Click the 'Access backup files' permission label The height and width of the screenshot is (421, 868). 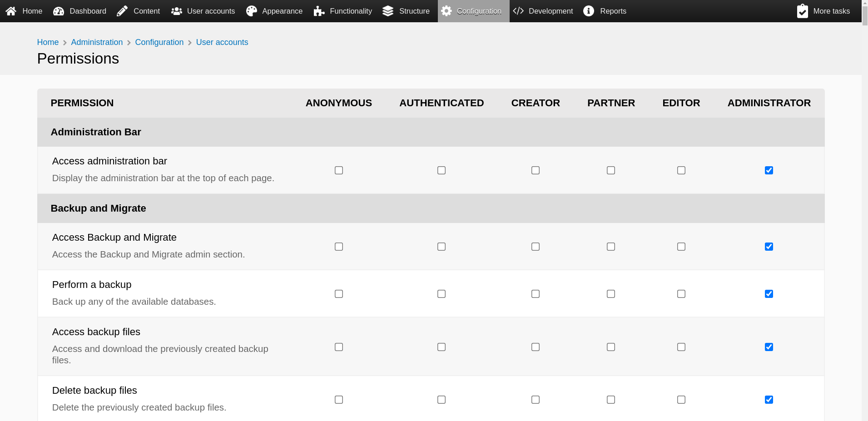96,332
